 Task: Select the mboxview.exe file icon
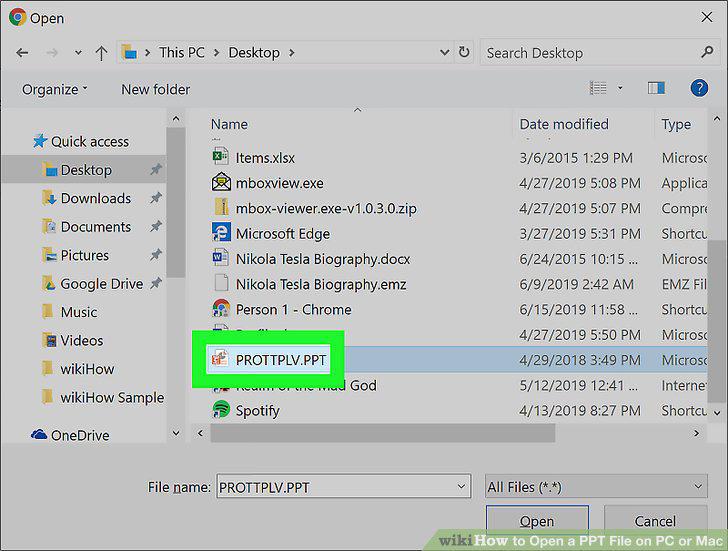point(221,182)
